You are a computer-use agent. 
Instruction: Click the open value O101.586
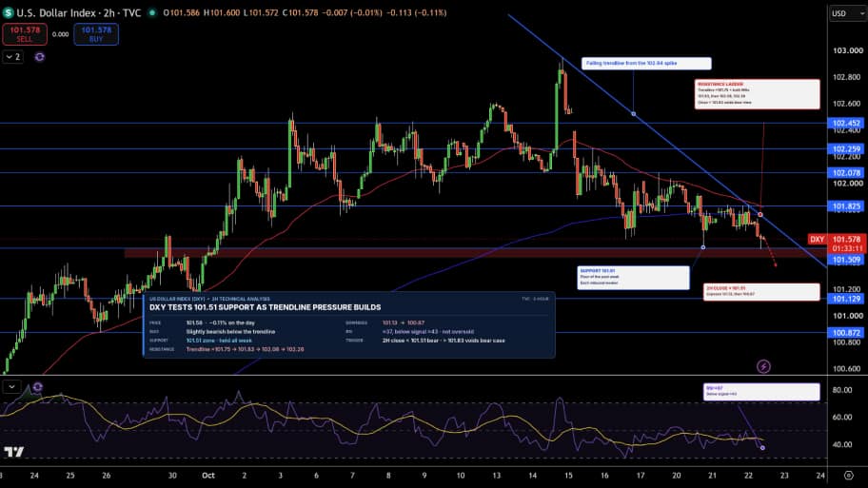point(182,12)
